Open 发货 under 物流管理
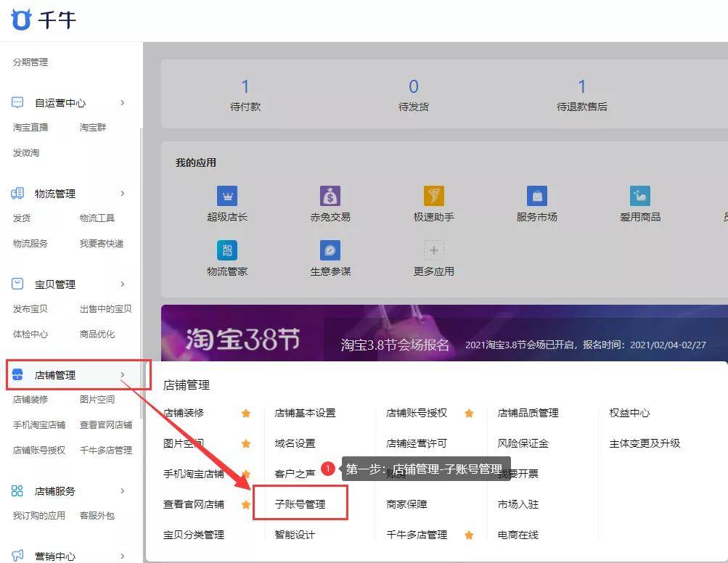The image size is (728, 563). click(21, 218)
